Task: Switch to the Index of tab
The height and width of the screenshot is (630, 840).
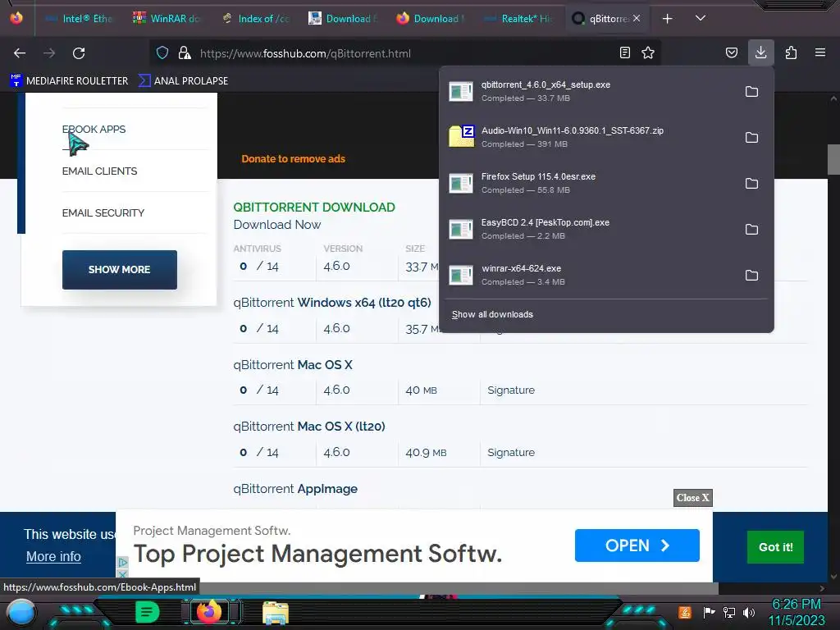Action: 256,19
